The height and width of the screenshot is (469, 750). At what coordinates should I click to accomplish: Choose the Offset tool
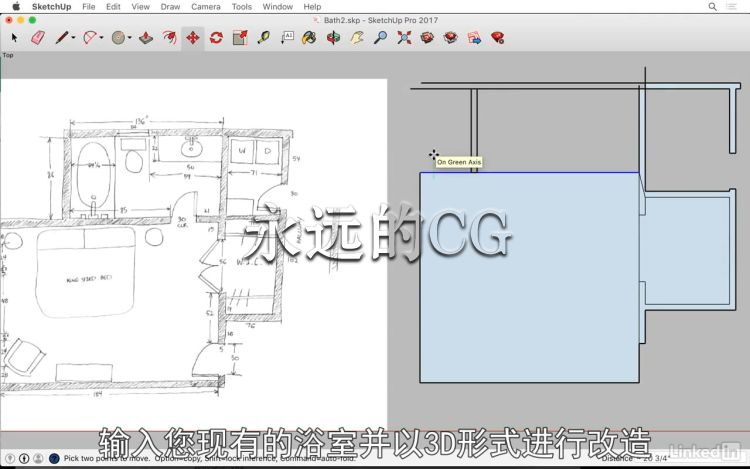[x=169, y=37]
